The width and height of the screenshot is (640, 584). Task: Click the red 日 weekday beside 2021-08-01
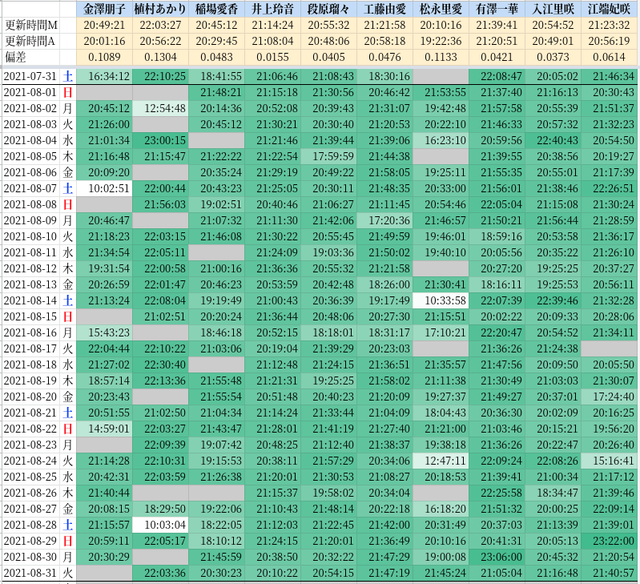pyautogui.click(x=68, y=92)
